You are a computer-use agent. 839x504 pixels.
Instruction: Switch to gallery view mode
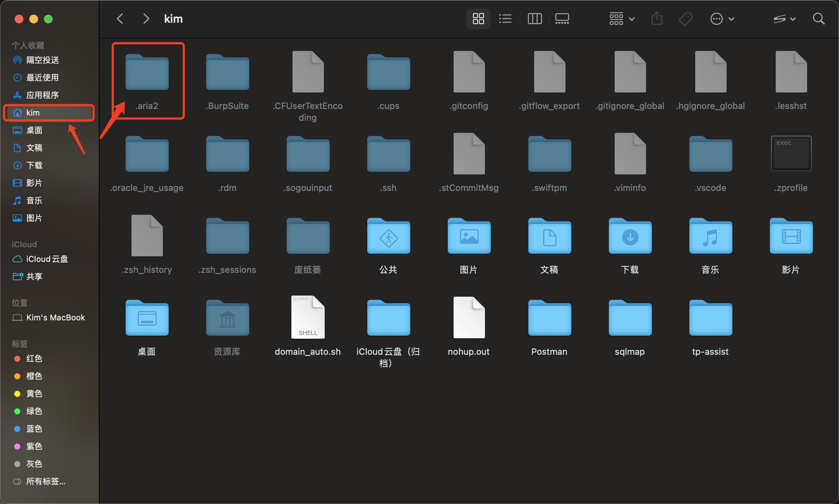tap(562, 19)
